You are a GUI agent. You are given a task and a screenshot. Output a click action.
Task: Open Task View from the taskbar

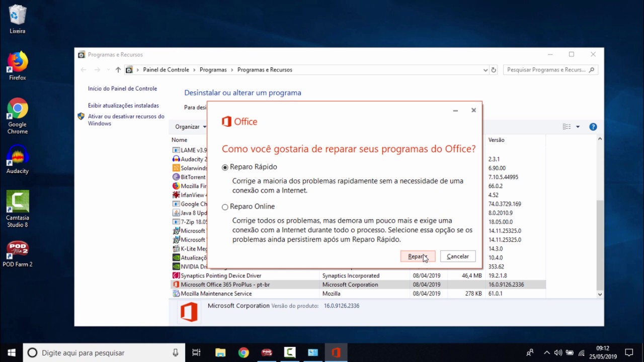click(x=197, y=353)
